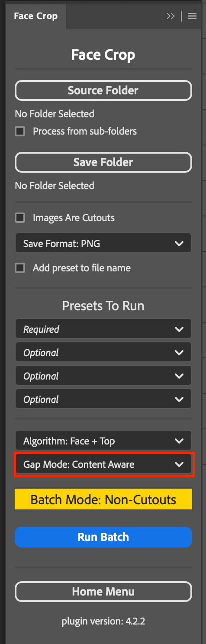Click the Required preset chevron arrow
Viewport: 206px width, 644px height.
click(x=179, y=330)
